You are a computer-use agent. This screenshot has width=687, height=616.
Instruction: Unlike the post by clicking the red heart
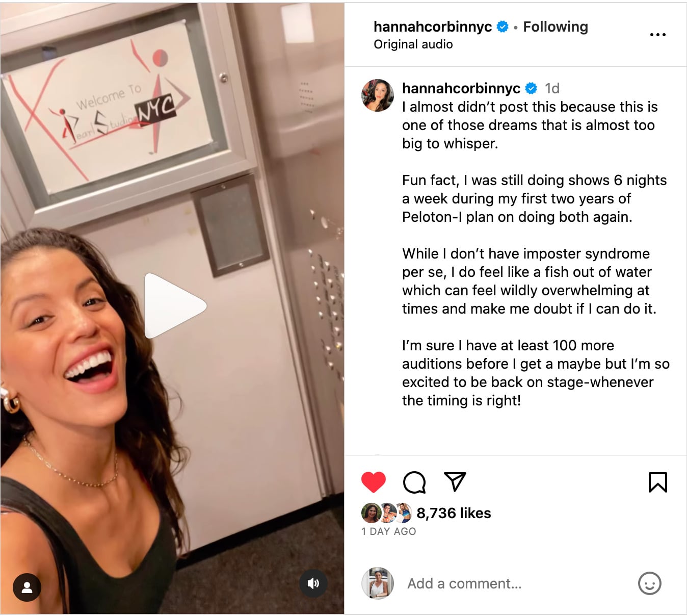coord(375,481)
